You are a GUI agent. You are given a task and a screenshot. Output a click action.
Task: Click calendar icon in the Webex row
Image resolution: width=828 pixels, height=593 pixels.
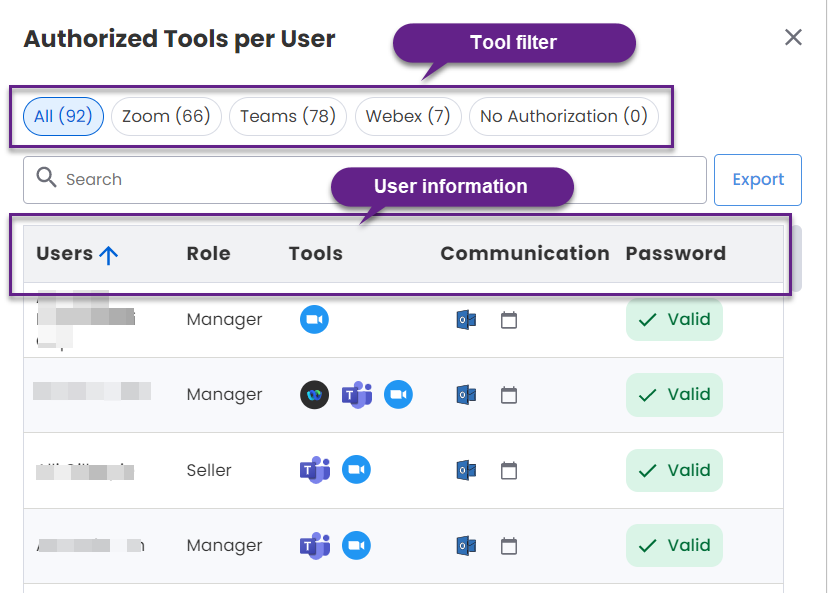pyautogui.click(x=509, y=395)
